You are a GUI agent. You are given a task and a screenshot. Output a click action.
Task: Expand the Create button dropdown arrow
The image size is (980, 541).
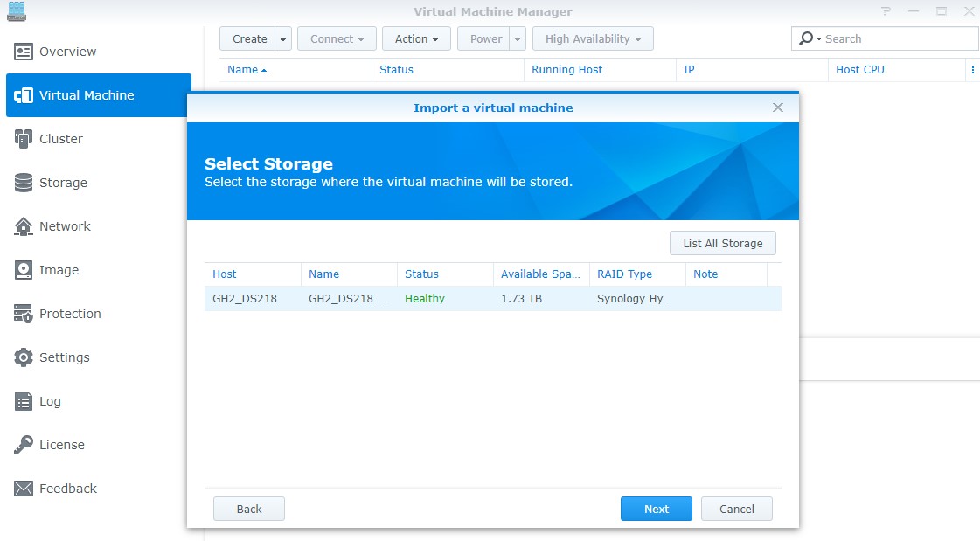click(x=281, y=38)
